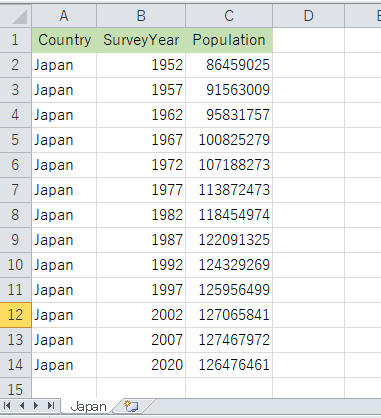Click previous sheet navigation arrow

[22, 406]
